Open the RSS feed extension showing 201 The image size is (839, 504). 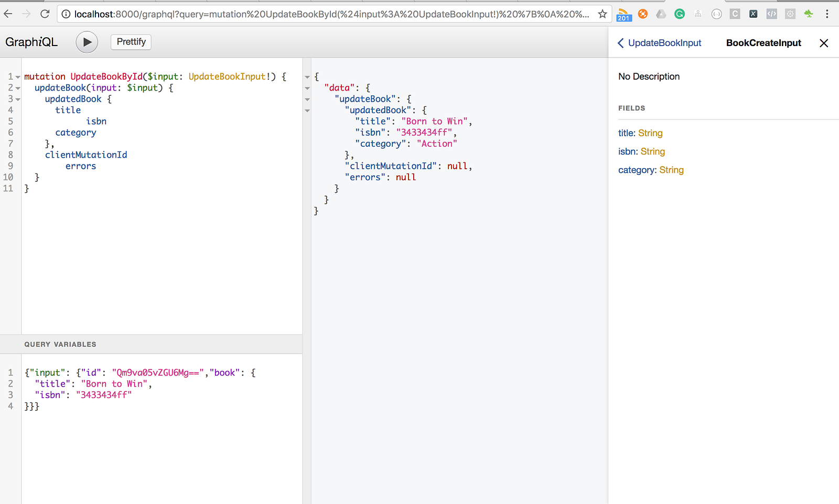623,15
